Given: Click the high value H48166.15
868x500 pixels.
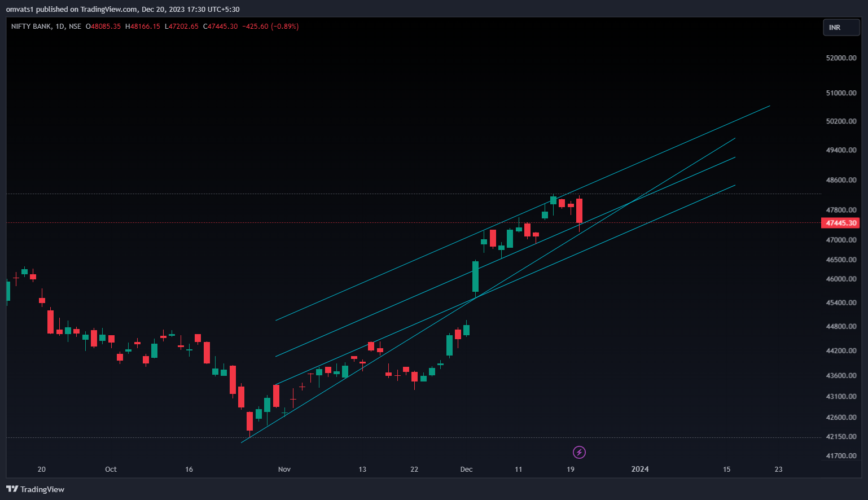Looking at the screenshot, I should (x=143, y=27).
